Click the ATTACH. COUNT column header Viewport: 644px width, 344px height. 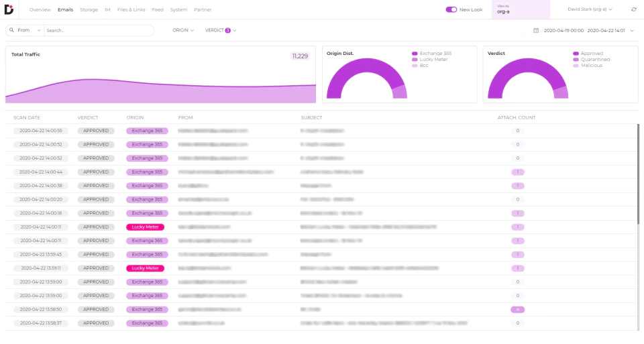(x=517, y=117)
